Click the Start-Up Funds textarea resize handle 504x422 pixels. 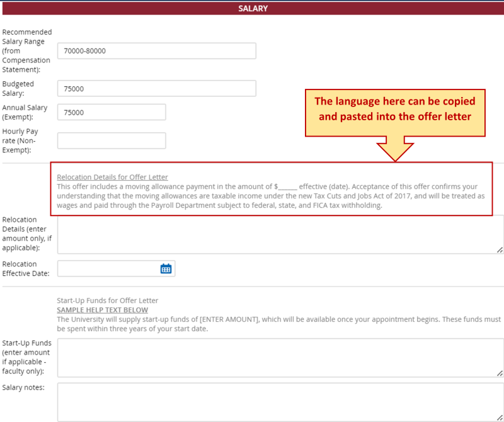pos(500,373)
